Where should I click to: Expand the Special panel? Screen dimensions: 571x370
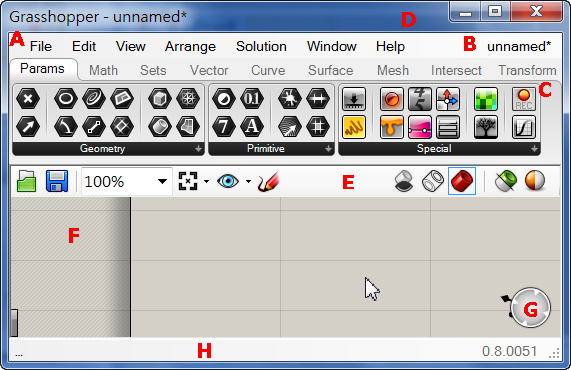point(534,149)
